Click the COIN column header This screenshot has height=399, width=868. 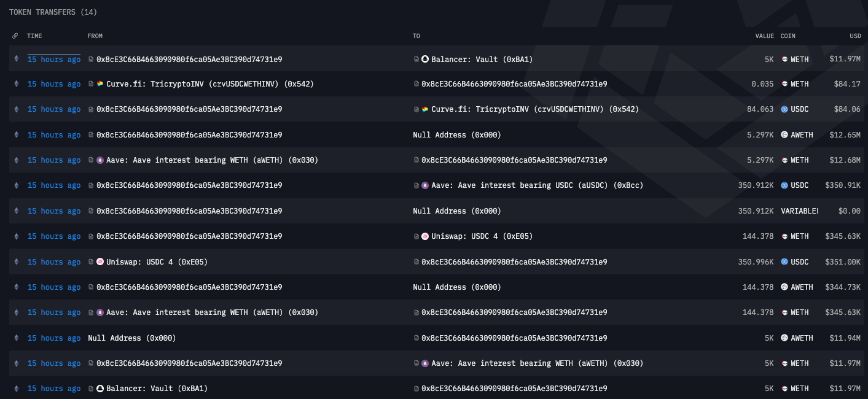tap(788, 36)
